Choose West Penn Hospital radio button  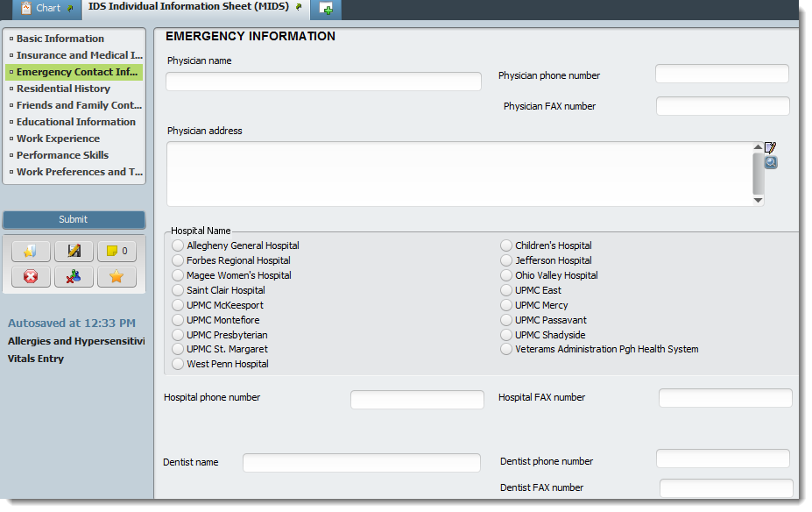(x=178, y=365)
